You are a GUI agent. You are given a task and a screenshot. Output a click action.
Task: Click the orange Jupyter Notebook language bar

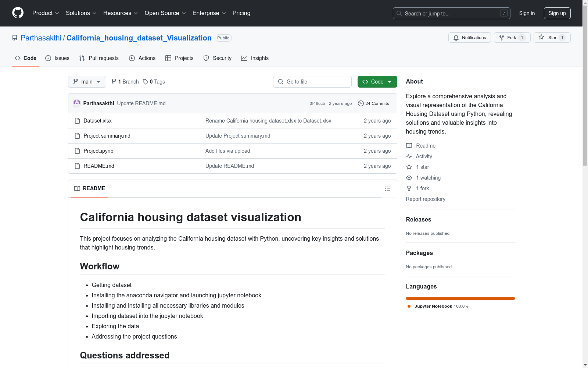tap(460, 298)
